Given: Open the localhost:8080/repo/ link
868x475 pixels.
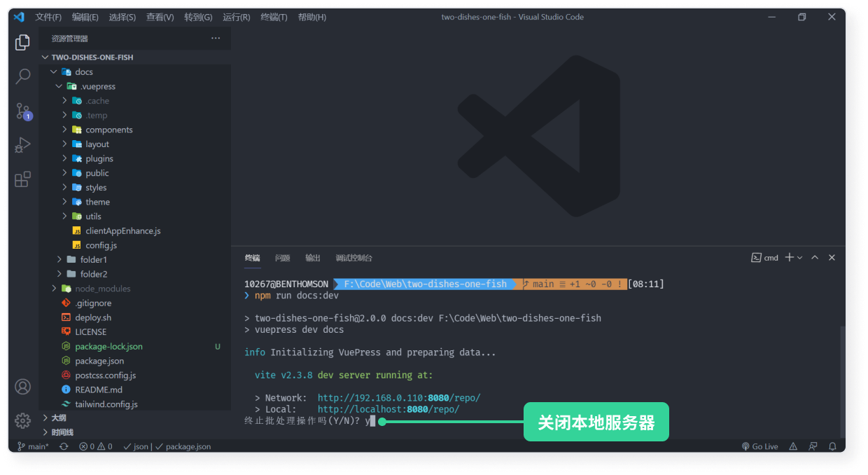Looking at the screenshot, I should 388,409.
